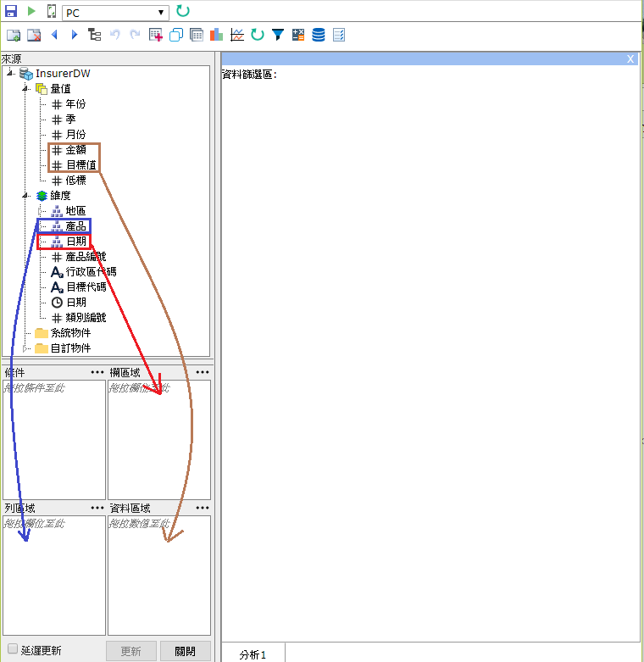
Task: Click the line chart icon
Action: coord(237,35)
